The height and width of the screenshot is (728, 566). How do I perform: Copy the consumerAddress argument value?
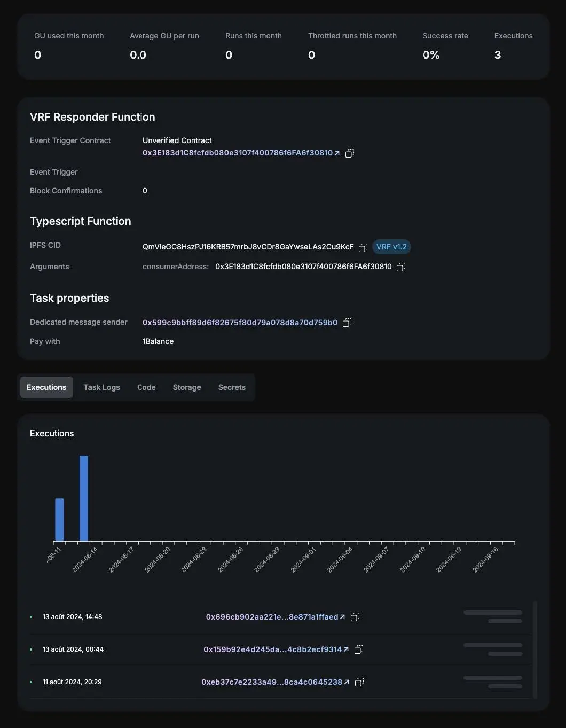tap(401, 267)
